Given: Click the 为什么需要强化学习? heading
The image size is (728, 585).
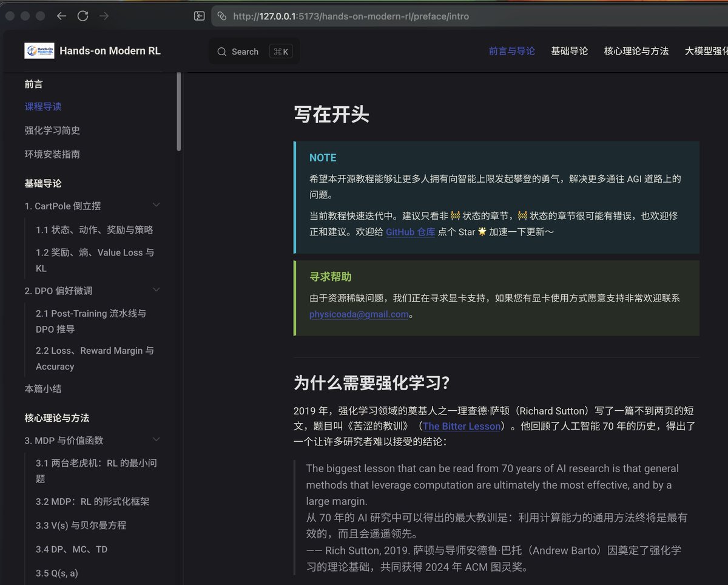Looking at the screenshot, I should tap(372, 384).
